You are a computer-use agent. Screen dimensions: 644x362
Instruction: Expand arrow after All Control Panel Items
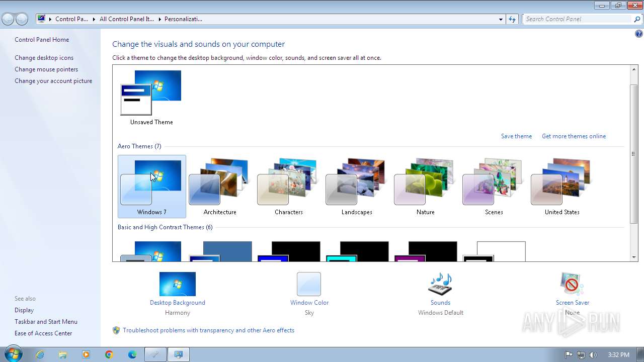(x=159, y=19)
